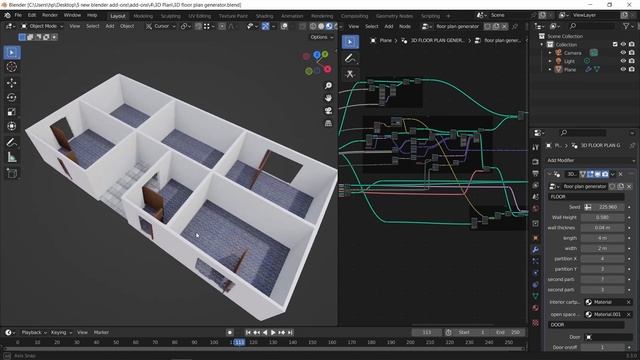Select the node editor Annotate tool

[x=350, y=58]
